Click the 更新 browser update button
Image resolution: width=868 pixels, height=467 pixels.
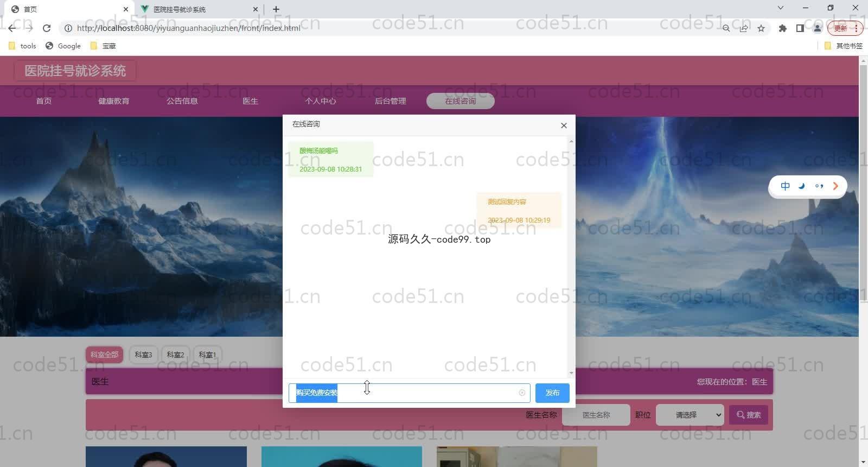845,28
